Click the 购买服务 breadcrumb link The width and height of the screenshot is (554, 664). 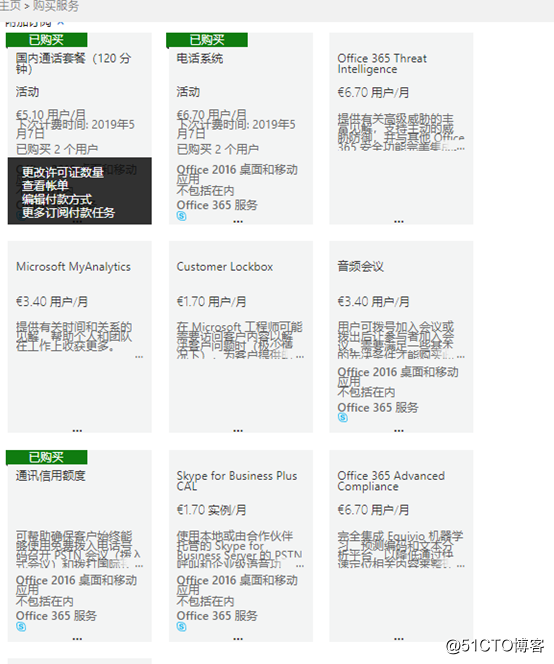pyautogui.click(x=55, y=6)
